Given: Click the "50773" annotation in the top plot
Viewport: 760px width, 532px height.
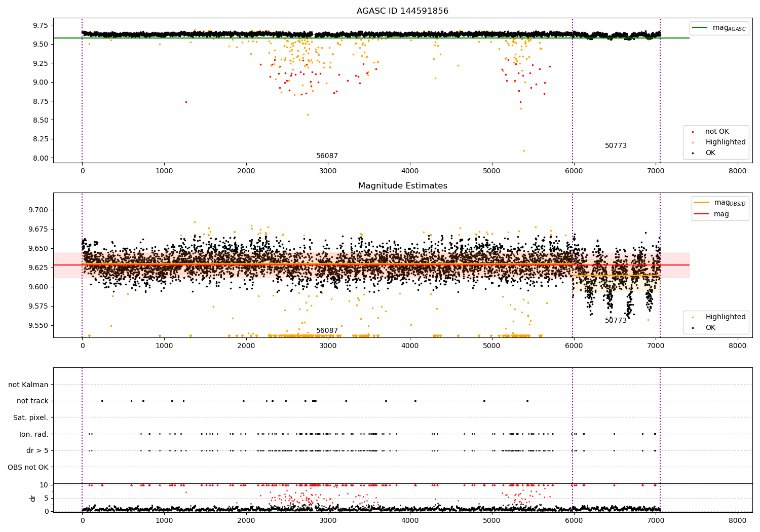Looking at the screenshot, I should (x=616, y=146).
